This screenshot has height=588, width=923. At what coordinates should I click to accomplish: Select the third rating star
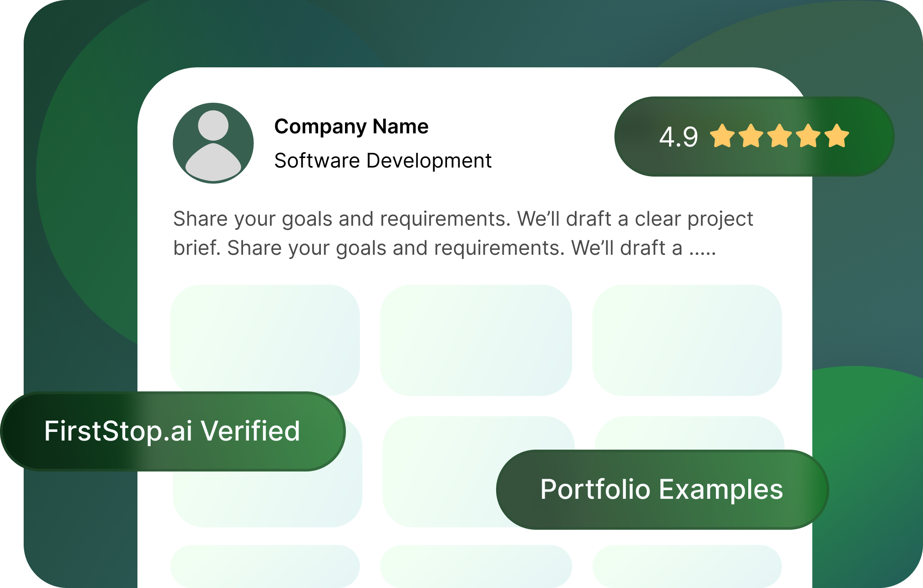click(780, 136)
